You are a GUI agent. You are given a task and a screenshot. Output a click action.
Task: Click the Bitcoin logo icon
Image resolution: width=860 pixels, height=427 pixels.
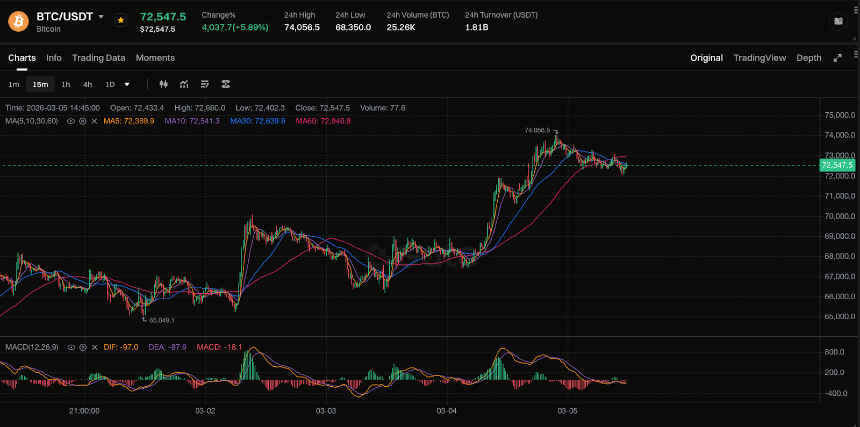[18, 21]
